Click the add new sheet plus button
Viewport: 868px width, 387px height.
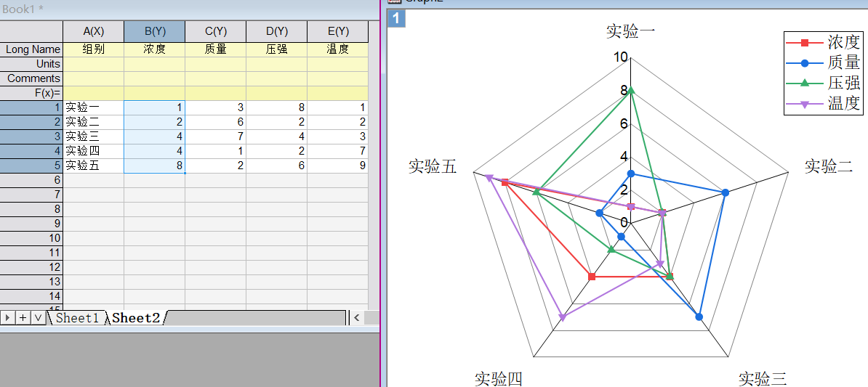[23, 318]
